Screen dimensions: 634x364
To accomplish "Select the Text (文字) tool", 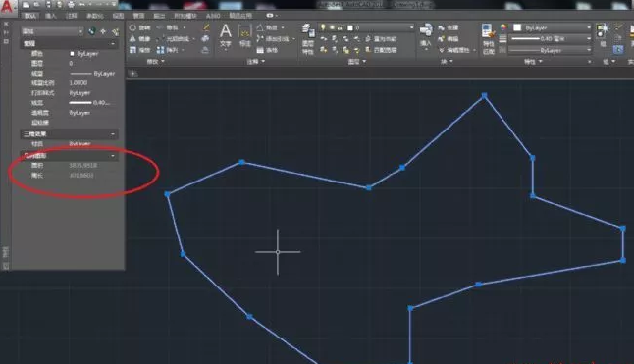I will click(x=226, y=35).
